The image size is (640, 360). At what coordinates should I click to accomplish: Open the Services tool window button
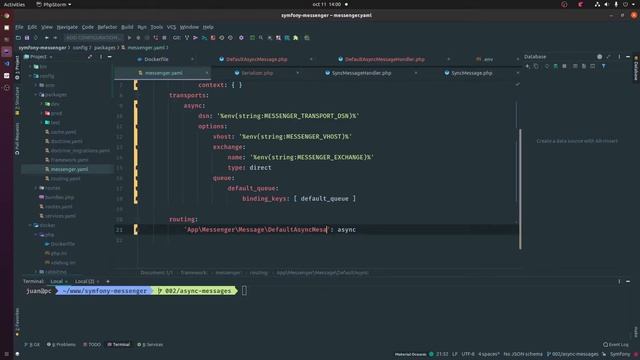coord(150,344)
